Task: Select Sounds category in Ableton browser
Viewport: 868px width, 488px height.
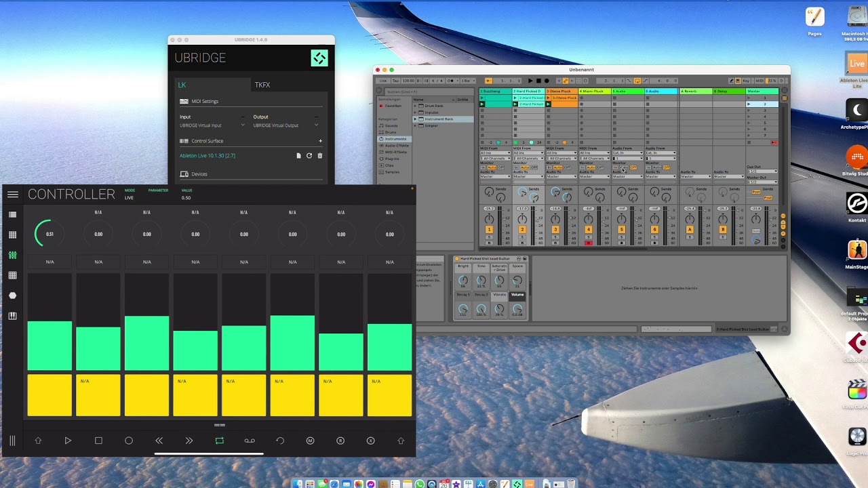Action: pyautogui.click(x=391, y=125)
